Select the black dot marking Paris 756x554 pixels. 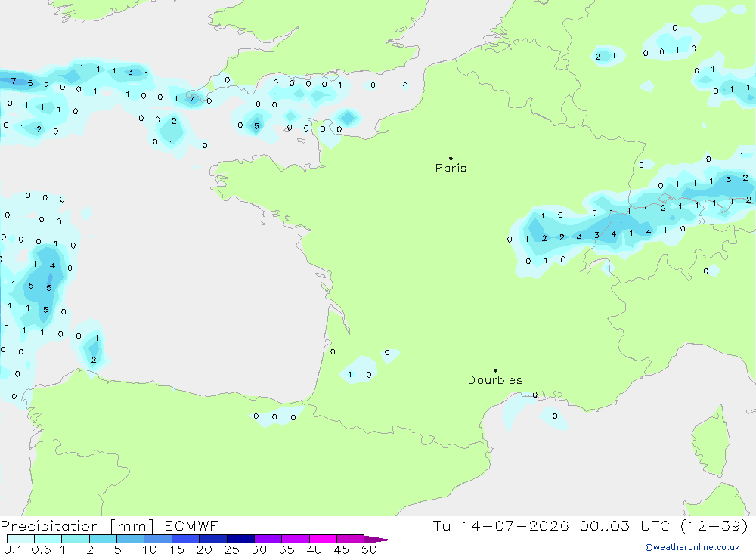point(451,158)
